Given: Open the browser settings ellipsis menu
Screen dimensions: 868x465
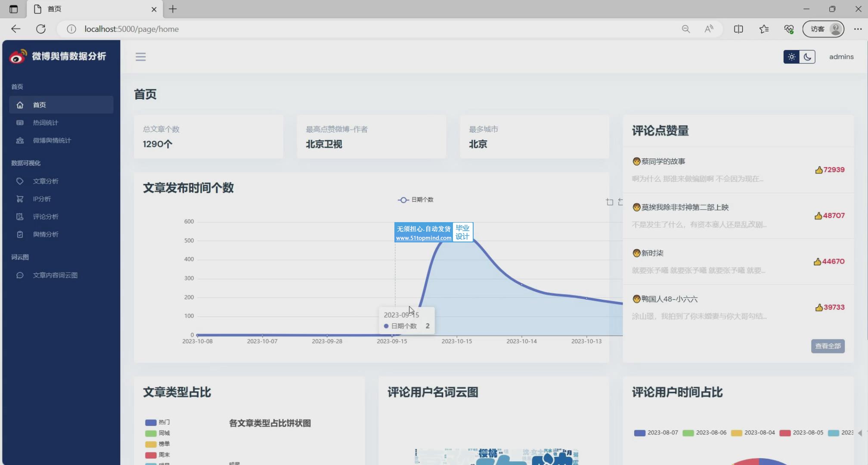Looking at the screenshot, I should 858,29.
